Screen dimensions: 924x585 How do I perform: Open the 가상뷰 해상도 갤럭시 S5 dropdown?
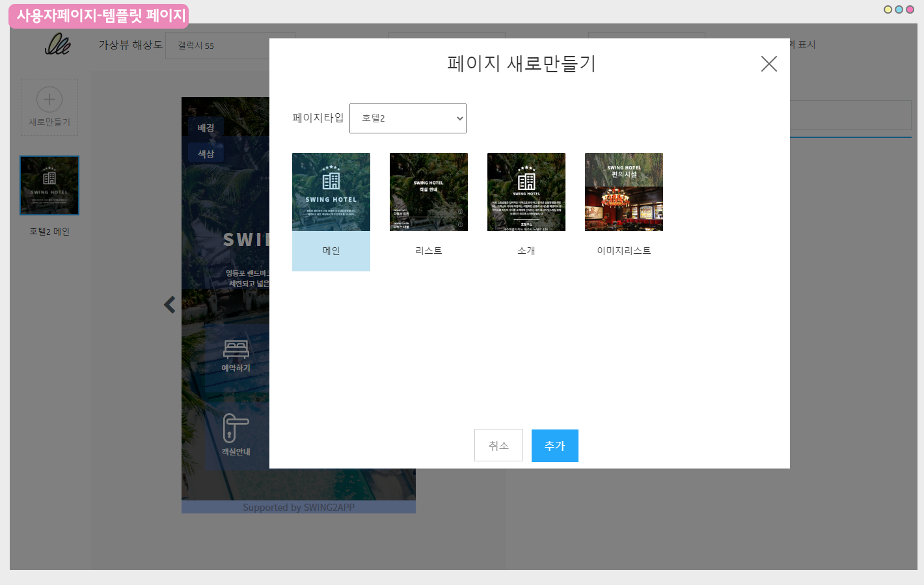[x=218, y=46]
